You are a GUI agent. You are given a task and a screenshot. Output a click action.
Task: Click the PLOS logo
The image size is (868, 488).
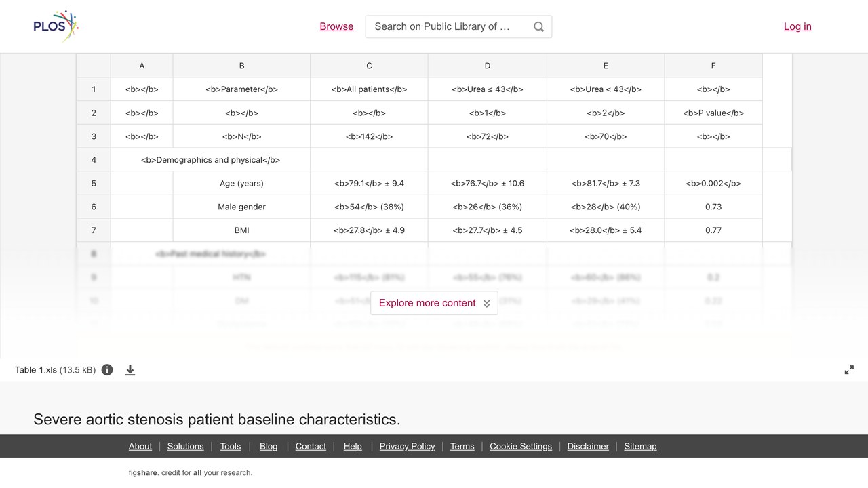pyautogui.click(x=56, y=26)
